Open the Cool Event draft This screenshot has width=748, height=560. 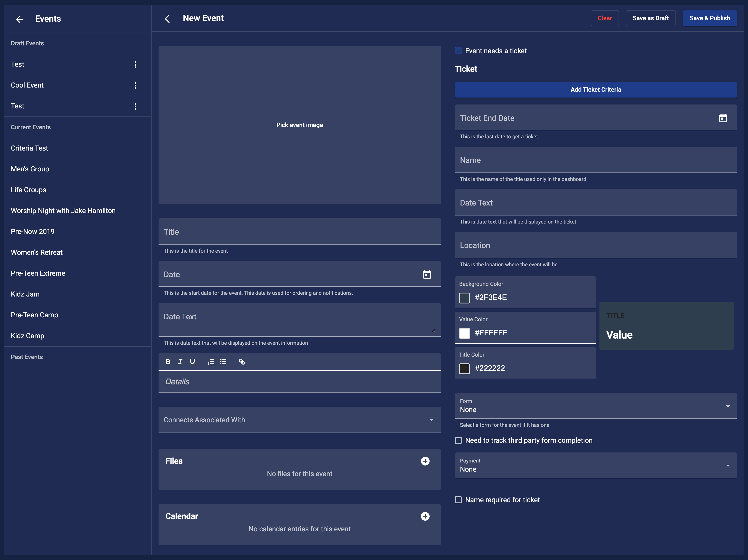[x=27, y=85]
